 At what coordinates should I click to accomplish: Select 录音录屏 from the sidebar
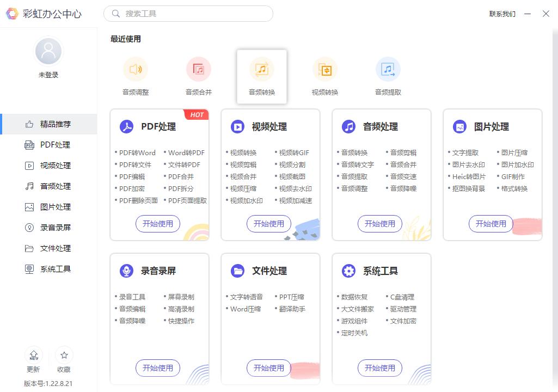click(x=48, y=227)
